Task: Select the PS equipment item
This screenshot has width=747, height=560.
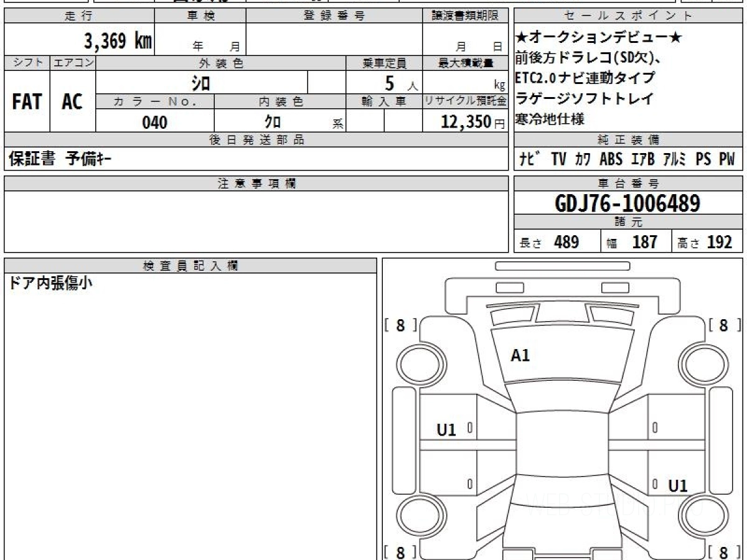Action: (x=703, y=159)
